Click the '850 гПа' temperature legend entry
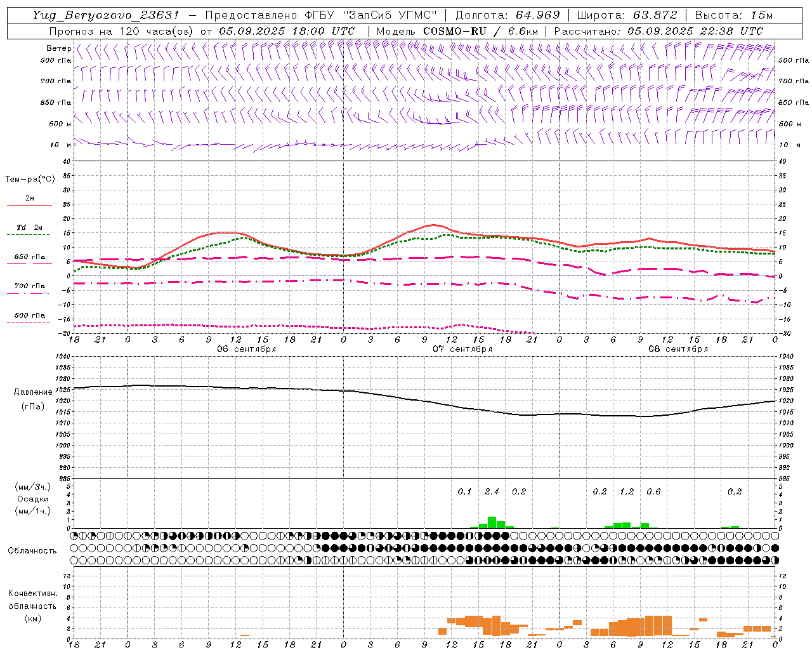Image resolution: width=812 pixels, height=650 pixels. coord(29,257)
